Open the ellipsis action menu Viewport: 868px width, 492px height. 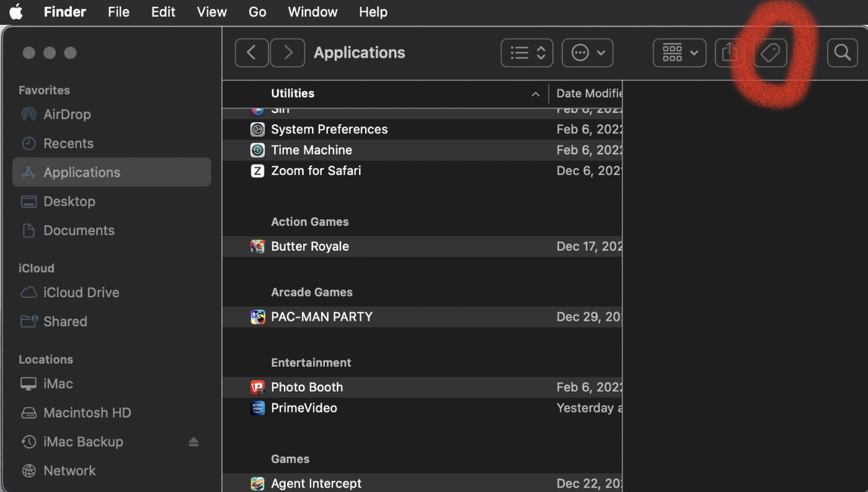point(587,53)
